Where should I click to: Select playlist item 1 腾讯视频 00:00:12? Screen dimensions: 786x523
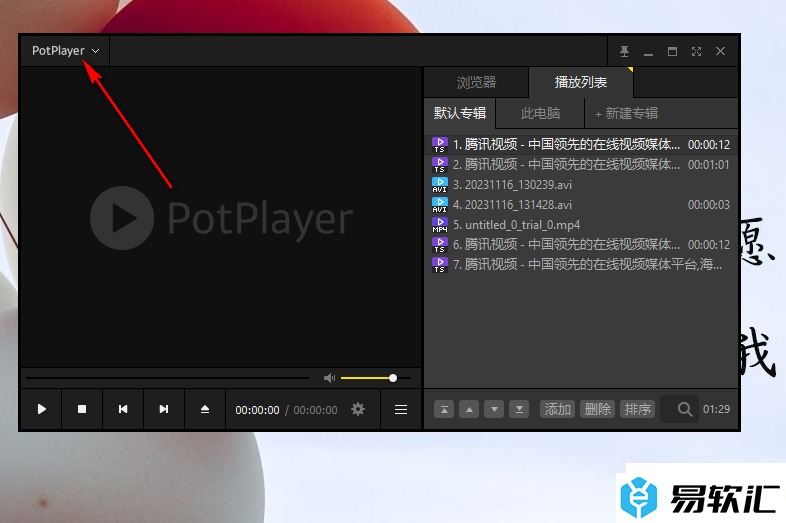pos(581,145)
